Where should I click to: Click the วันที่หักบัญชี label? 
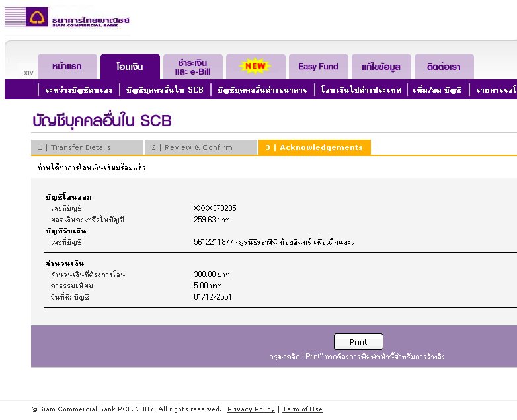[70, 297]
